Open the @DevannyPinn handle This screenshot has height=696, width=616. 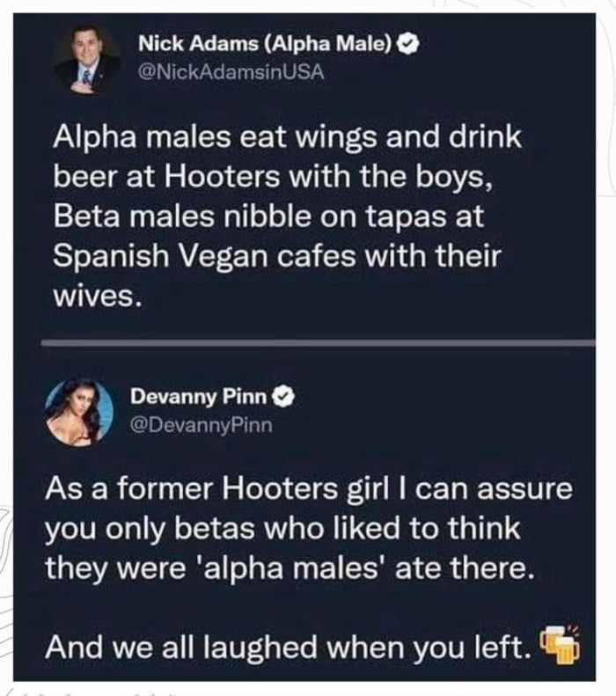pos(201,427)
